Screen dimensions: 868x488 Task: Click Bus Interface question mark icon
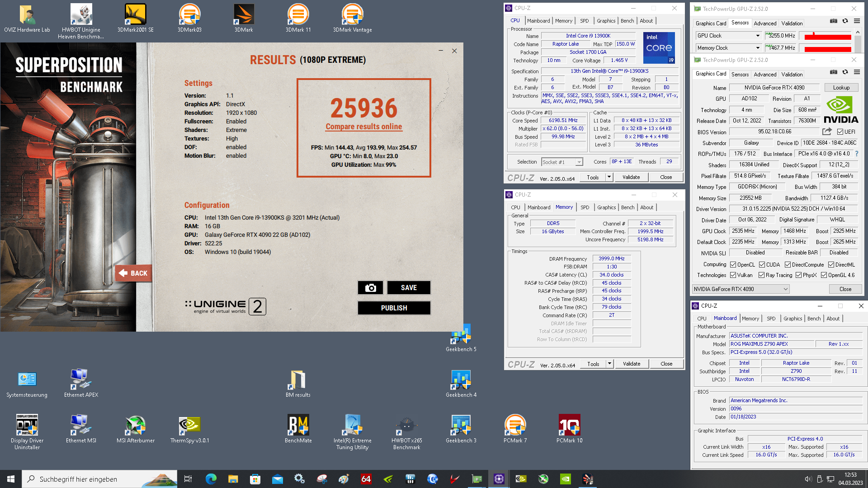(x=857, y=154)
